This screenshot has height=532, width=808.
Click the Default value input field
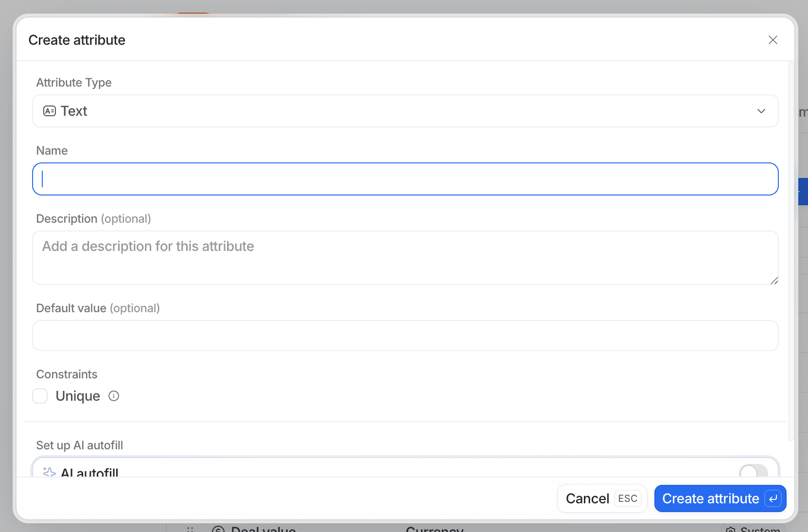(405, 336)
